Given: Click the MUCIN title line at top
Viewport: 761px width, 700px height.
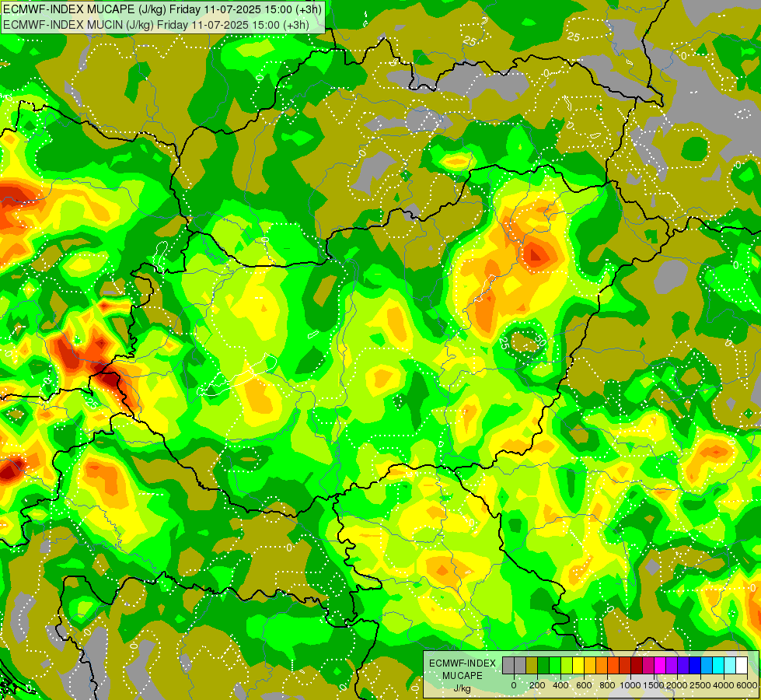Looking at the screenshot, I should pyautogui.click(x=155, y=24).
